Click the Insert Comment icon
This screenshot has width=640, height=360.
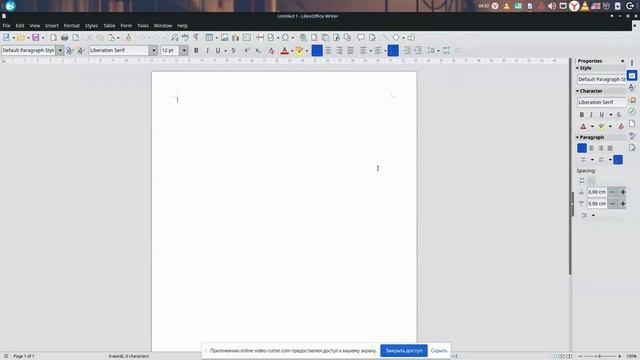tap(361, 38)
